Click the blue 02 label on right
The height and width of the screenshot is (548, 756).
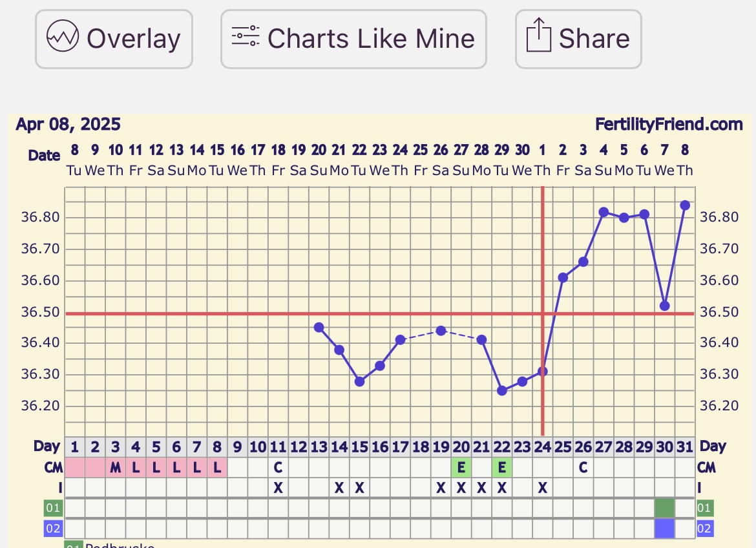tap(705, 529)
